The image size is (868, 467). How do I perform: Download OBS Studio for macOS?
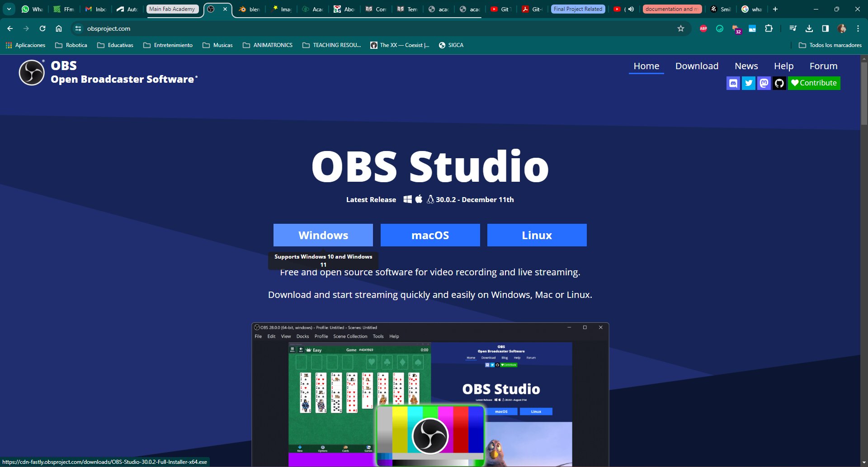430,235
